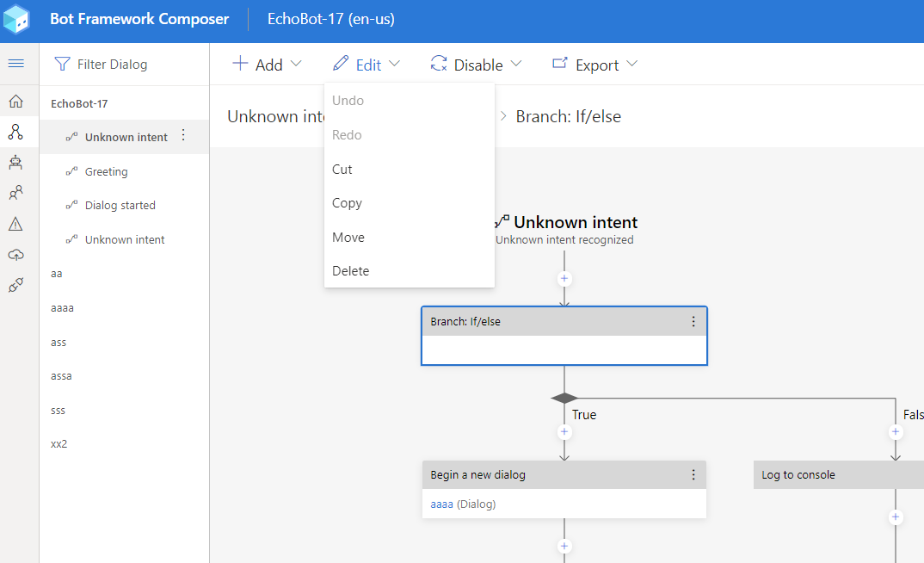The width and height of the screenshot is (924, 563).
Task: Add action below Log to console node
Action: coord(895,517)
